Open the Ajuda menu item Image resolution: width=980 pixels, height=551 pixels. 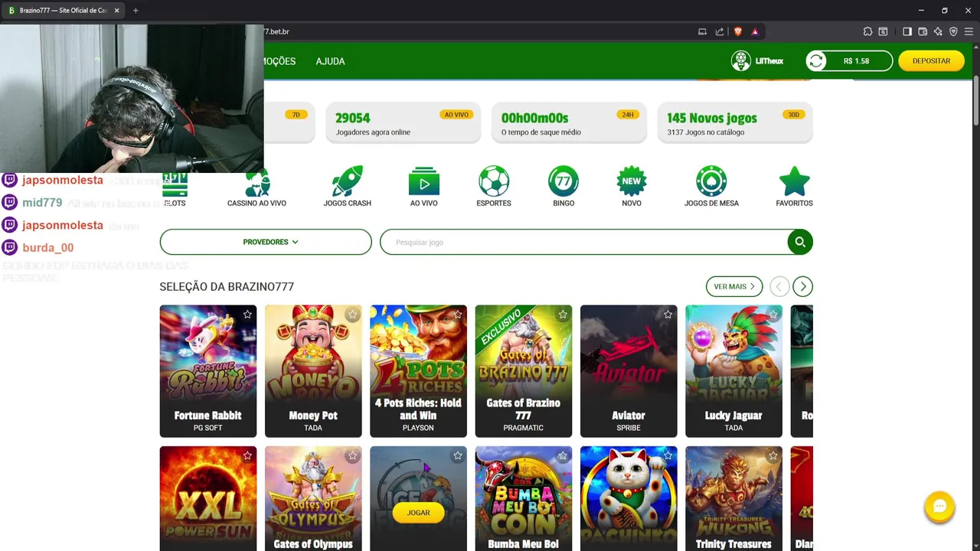click(x=330, y=61)
